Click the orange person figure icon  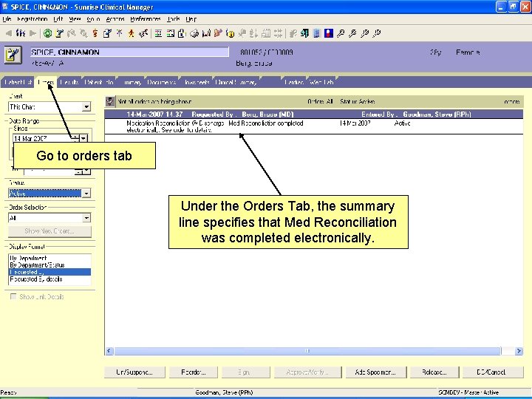(95, 33)
